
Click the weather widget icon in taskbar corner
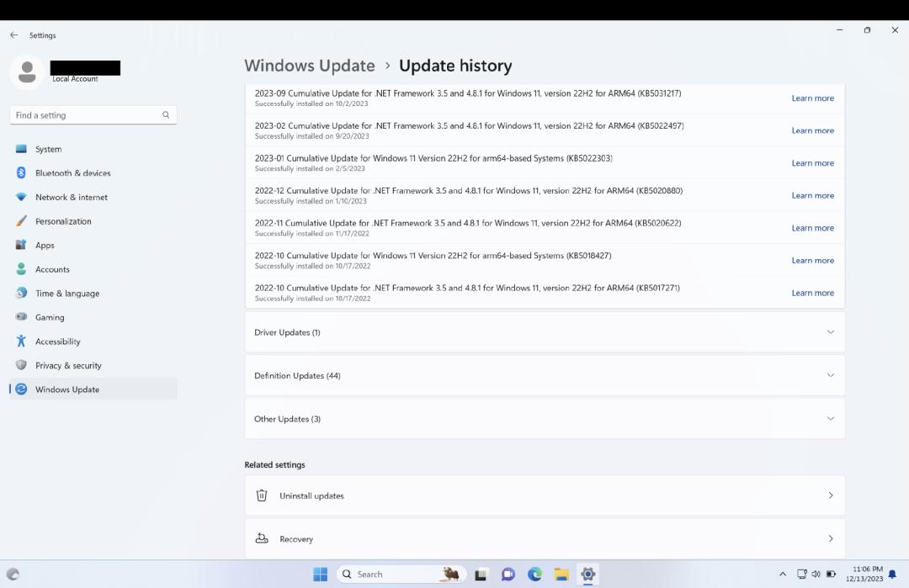(13, 574)
